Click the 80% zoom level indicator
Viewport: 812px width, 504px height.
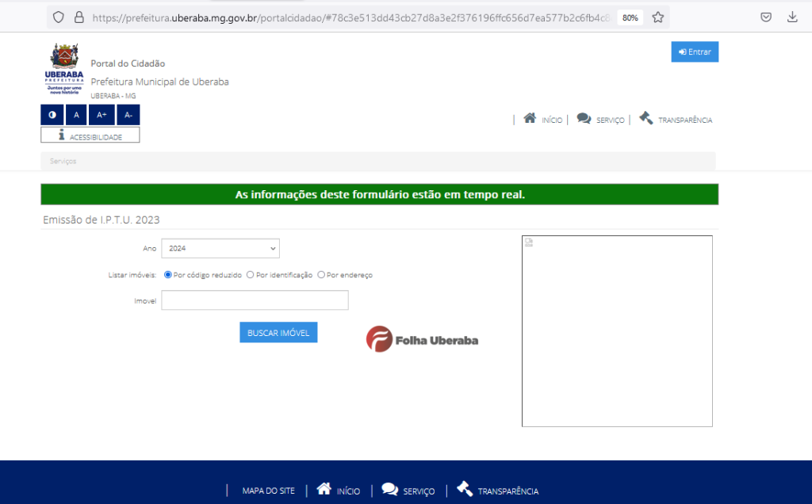(x=630, y=17)
